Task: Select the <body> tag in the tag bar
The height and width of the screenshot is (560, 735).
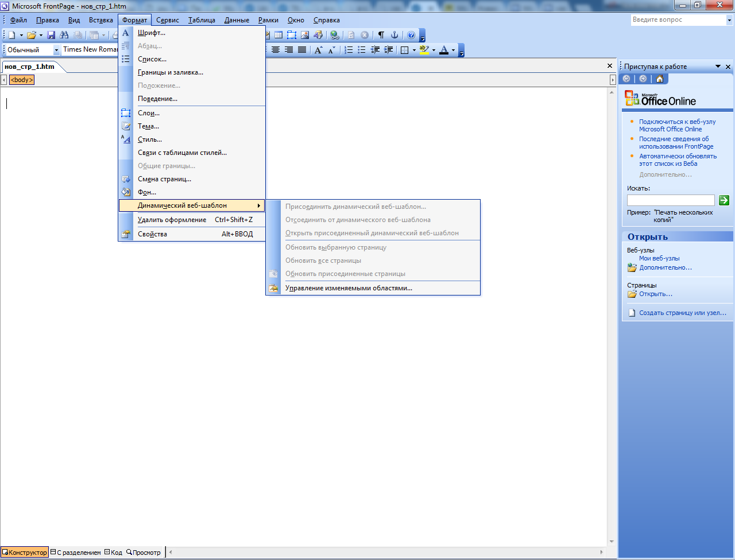Action: 22,80
